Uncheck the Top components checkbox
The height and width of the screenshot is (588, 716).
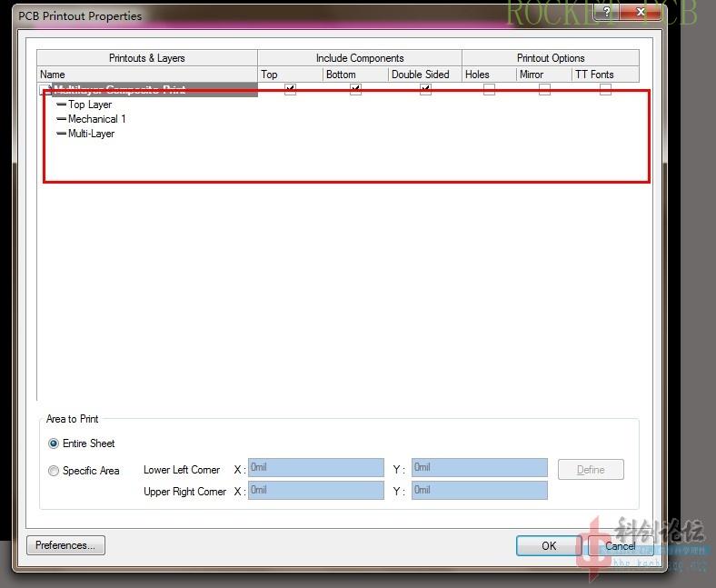[290, 89]
